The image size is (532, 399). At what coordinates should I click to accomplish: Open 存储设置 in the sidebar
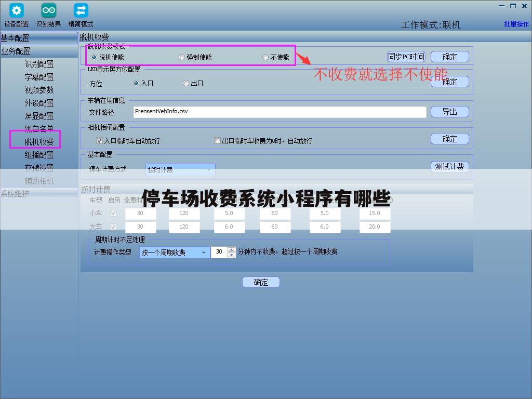point(39,168)
